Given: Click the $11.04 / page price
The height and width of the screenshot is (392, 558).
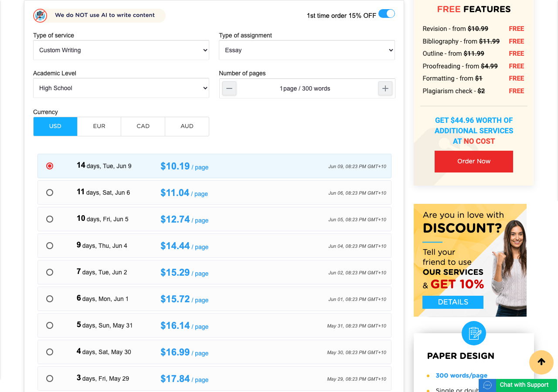Looking at the screenshot, I should point(184,193).
